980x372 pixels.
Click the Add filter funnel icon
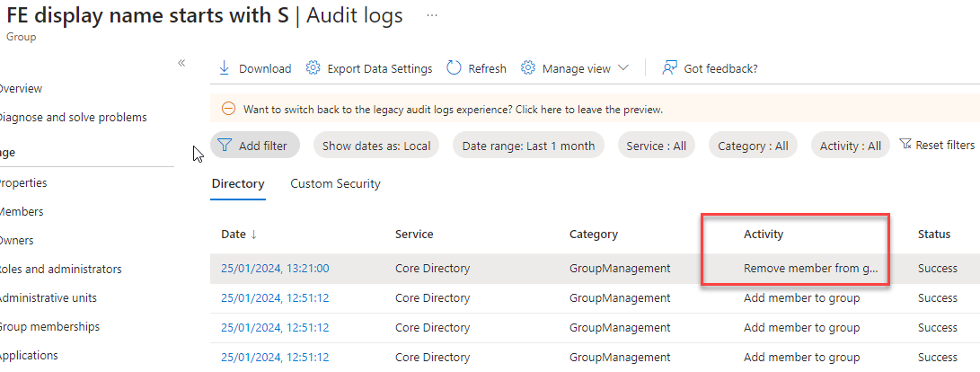coord(225,146)
